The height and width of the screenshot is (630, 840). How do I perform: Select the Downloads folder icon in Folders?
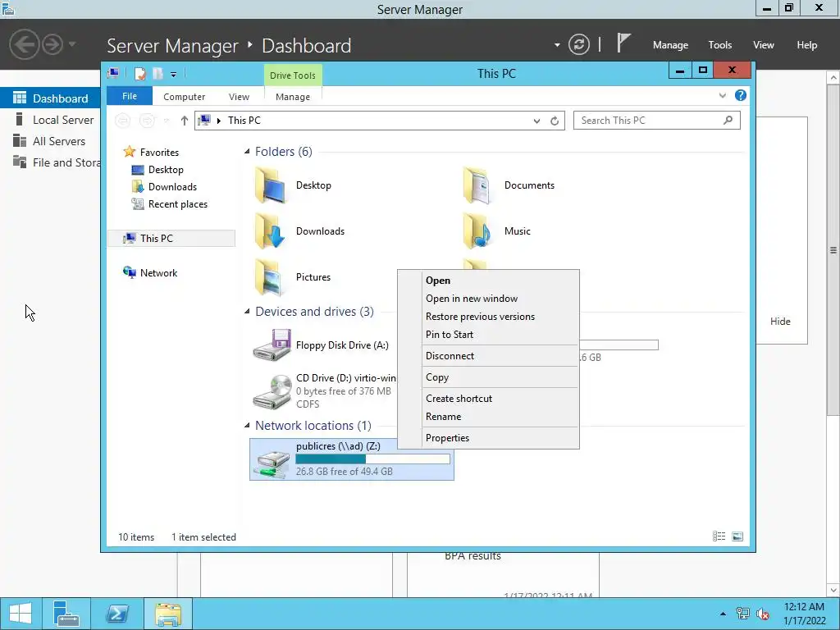point(270,231)
